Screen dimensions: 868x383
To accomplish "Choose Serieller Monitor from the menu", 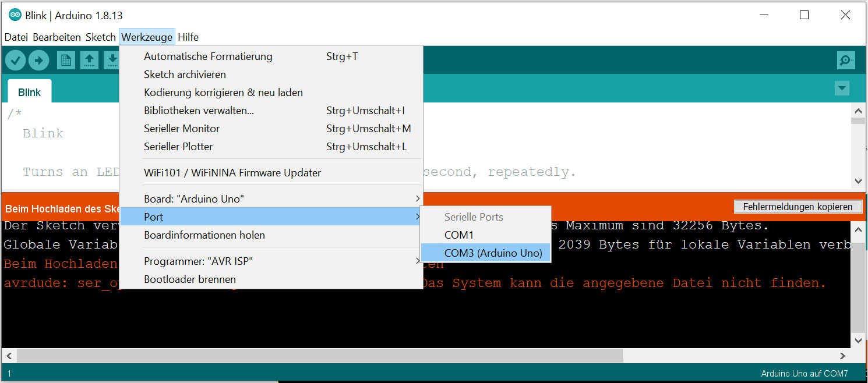I will pos(182,129).
